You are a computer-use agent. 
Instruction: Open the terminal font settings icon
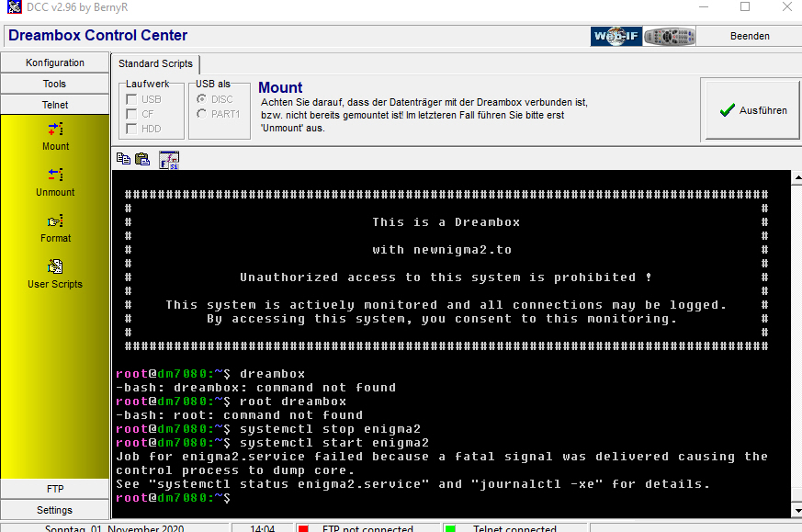point(169,160)
